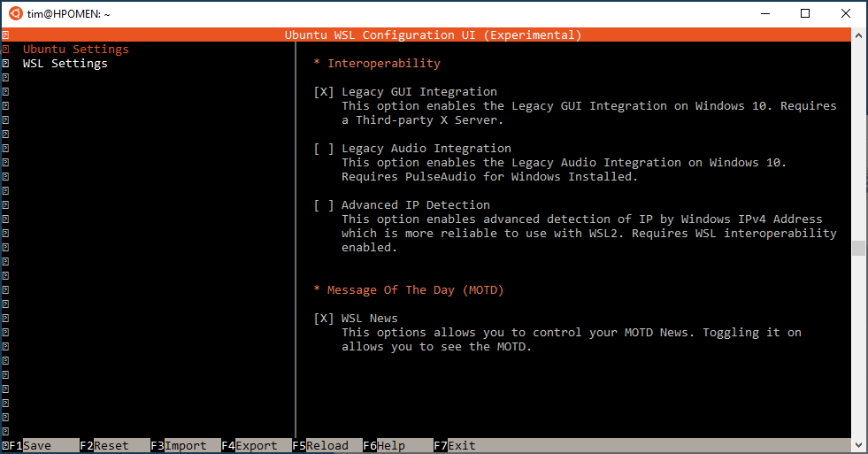Image resolution: width=868 pixels, height=454 pixels.
Task: Open WSL Settings in the left pane
Action: click(65, 64)
